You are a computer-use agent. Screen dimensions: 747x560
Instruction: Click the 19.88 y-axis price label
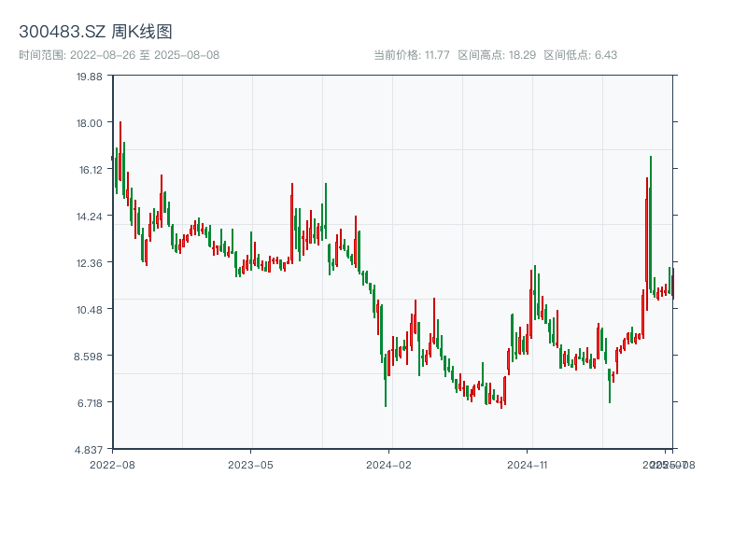90,77
